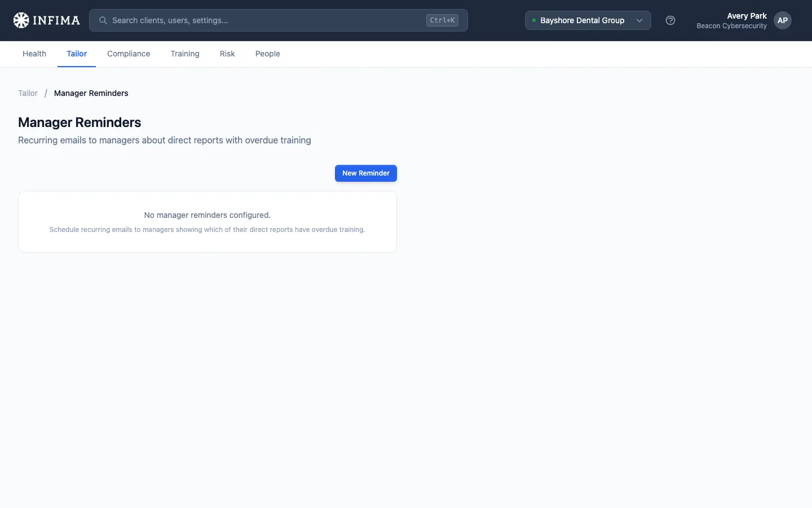Open the Compliance tab

tap(129, 54)
